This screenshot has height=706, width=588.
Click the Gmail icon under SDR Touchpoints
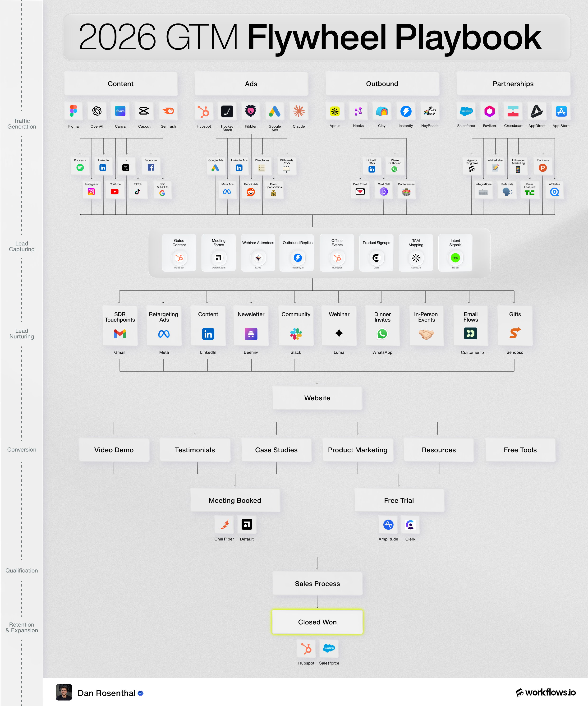(x=120, y=333)
